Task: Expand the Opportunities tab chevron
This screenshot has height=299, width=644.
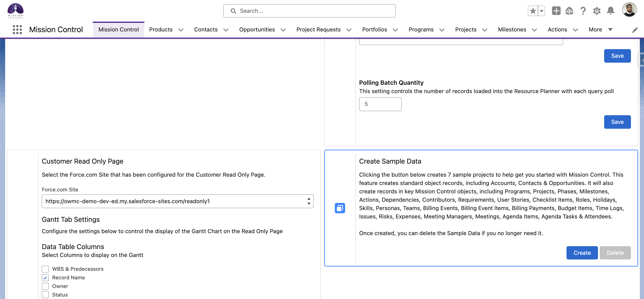Action: (283, 30)
